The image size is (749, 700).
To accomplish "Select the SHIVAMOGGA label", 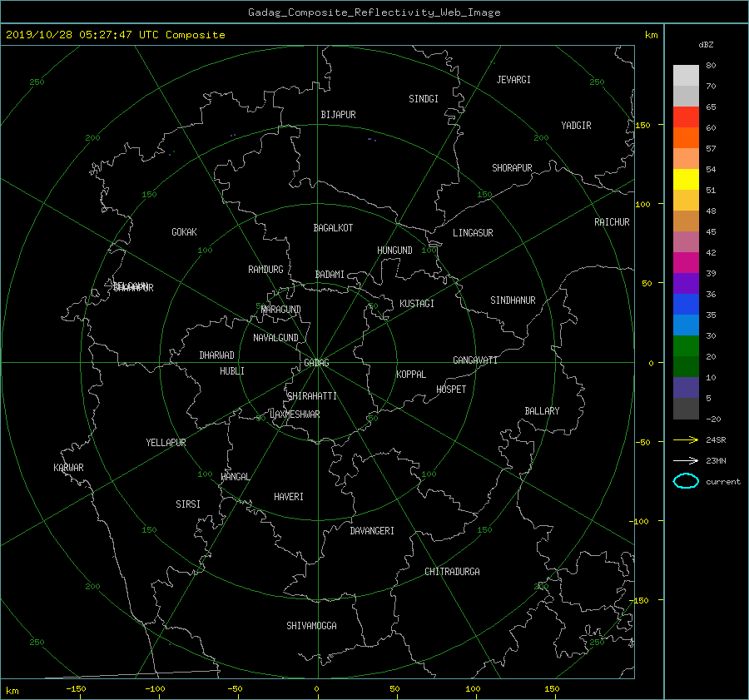I will (311, 626).
